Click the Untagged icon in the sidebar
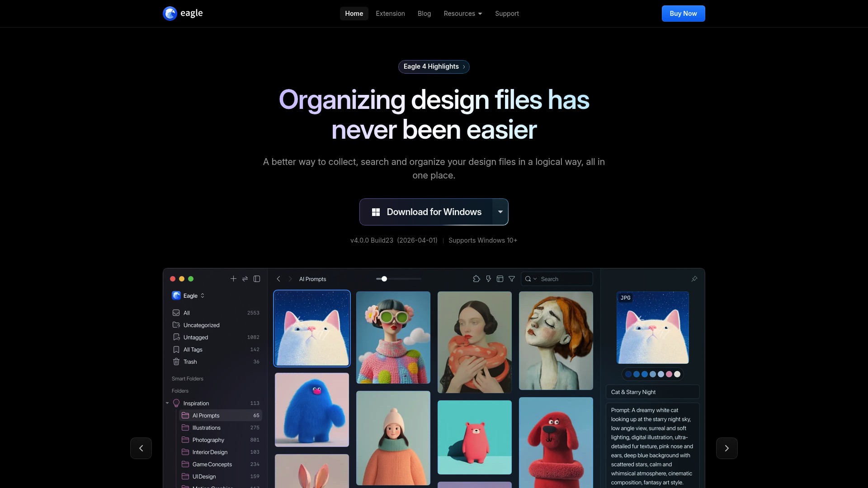 (176, 337)
